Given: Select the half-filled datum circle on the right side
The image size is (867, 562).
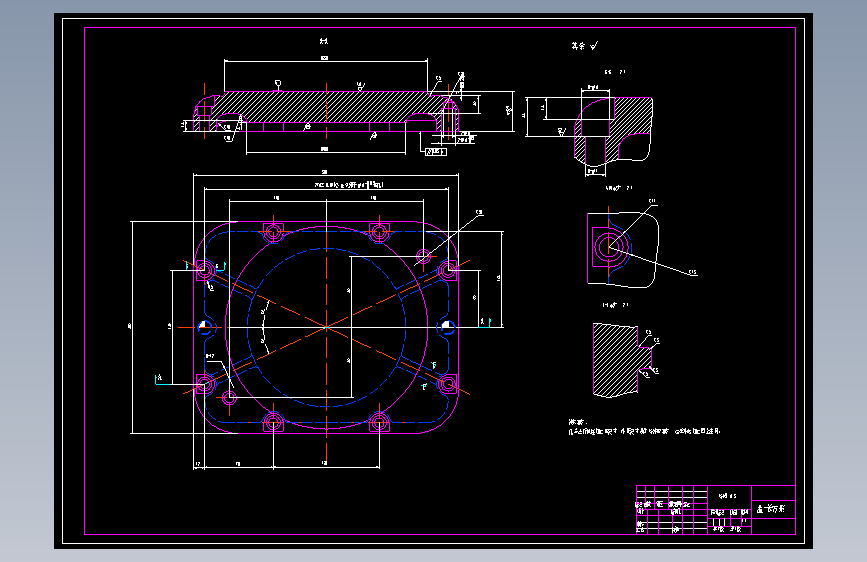Looking at the screenshot, I should coord(447,327).
